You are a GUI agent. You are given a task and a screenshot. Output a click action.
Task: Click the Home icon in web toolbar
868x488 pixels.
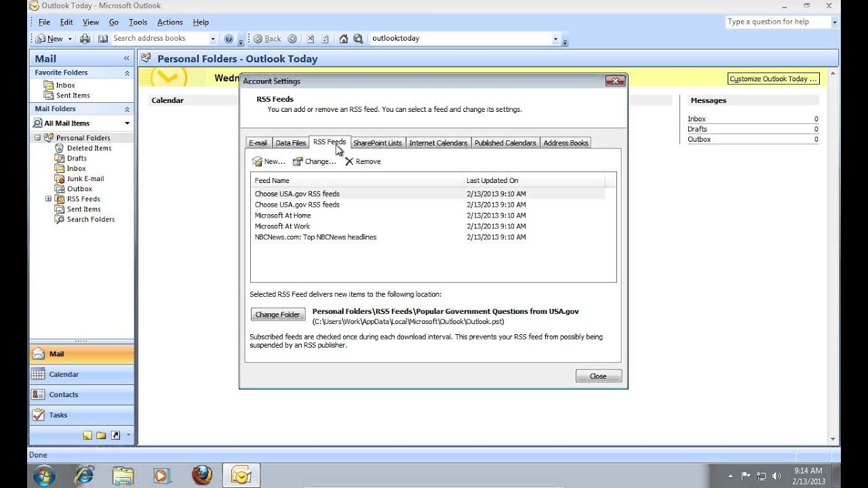(344, 39)
